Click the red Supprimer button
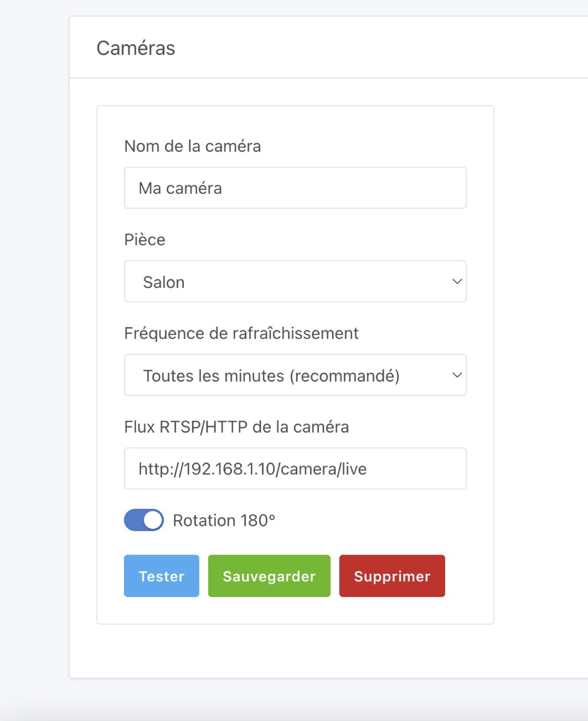 click(x=392, y=576)
